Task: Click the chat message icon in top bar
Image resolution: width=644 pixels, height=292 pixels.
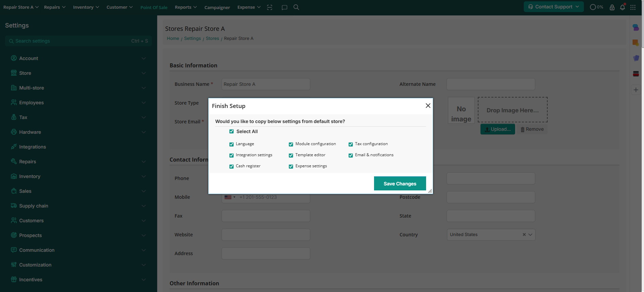Action: [284, 7]
